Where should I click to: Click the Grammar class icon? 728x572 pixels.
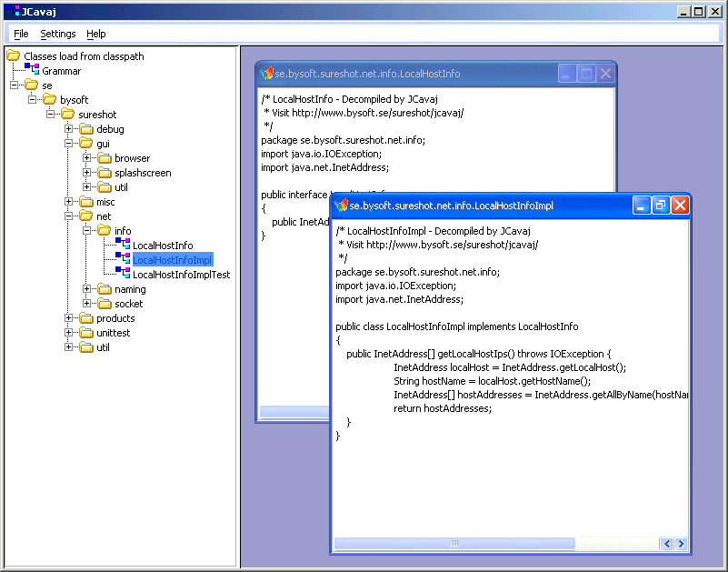click(x=32, y=70)
